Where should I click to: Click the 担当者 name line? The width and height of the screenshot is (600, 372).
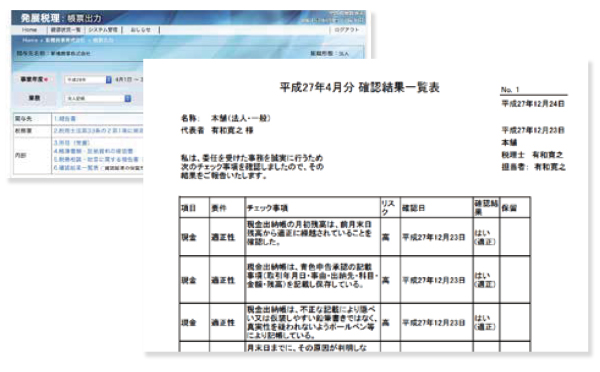533,167
